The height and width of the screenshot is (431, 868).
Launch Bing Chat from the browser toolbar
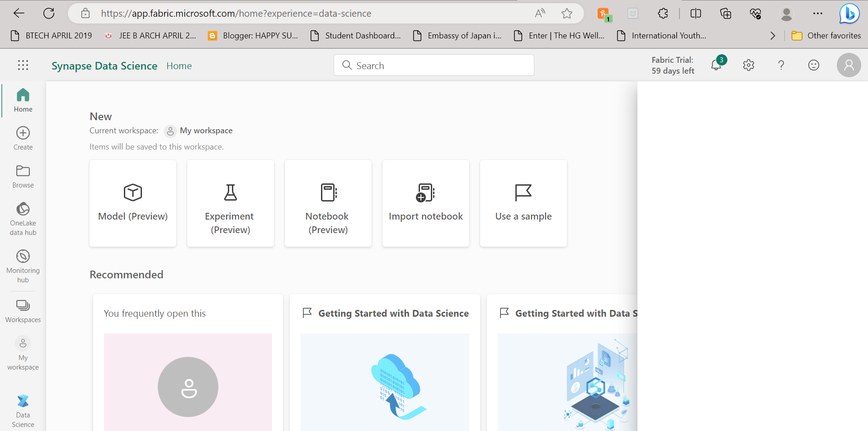849,13
